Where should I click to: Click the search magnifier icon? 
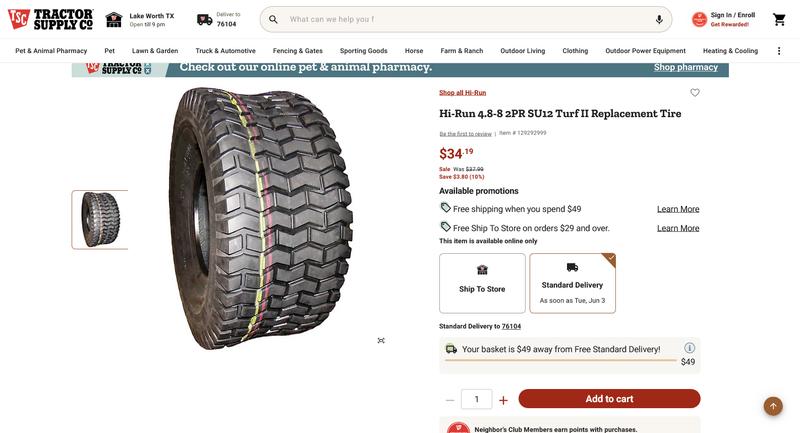point(273,19)
